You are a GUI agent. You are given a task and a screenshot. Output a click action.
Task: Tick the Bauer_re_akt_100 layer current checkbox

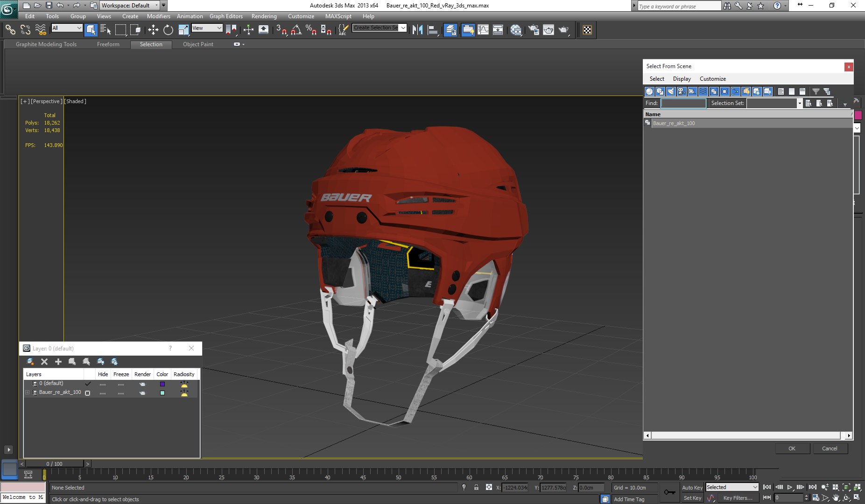pyautogui.click(x=87, y=393)
